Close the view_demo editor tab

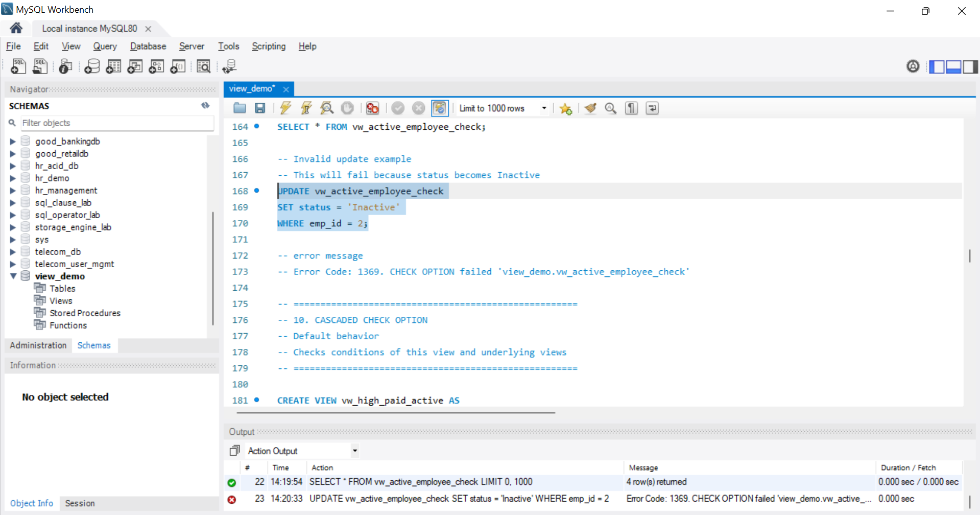pos(286,89)
